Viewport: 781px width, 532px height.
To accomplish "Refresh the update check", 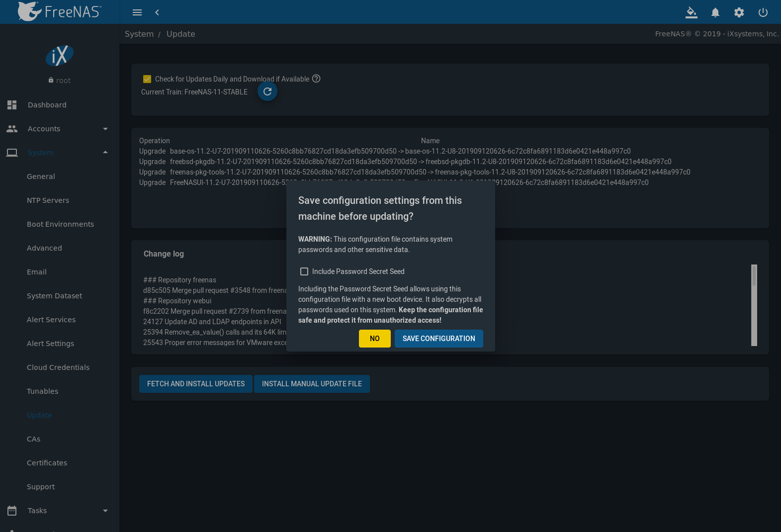I will point(267,91).
